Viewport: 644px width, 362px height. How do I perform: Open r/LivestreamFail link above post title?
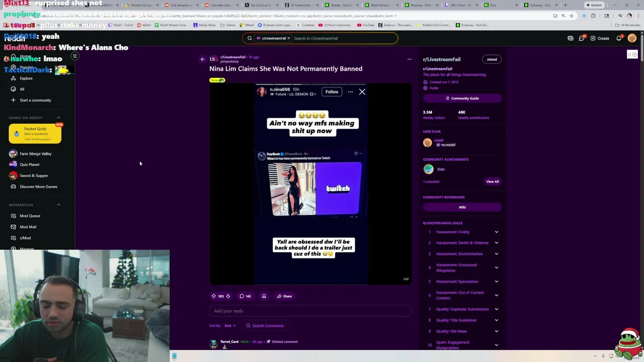232,57
